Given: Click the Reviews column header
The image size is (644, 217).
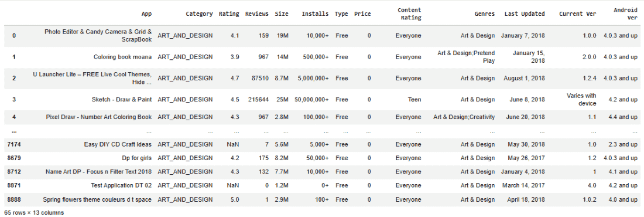Looking at the screenshot, I should point(256,13).
